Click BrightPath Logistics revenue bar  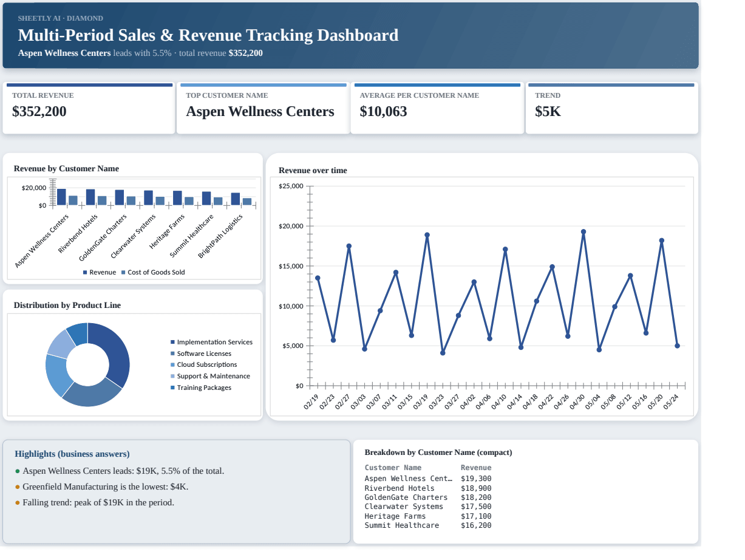click(236, 199)
